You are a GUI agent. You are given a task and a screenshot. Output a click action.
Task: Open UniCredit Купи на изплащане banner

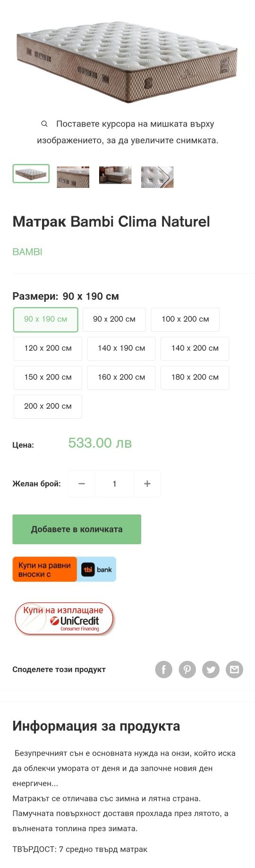point(64,618)
